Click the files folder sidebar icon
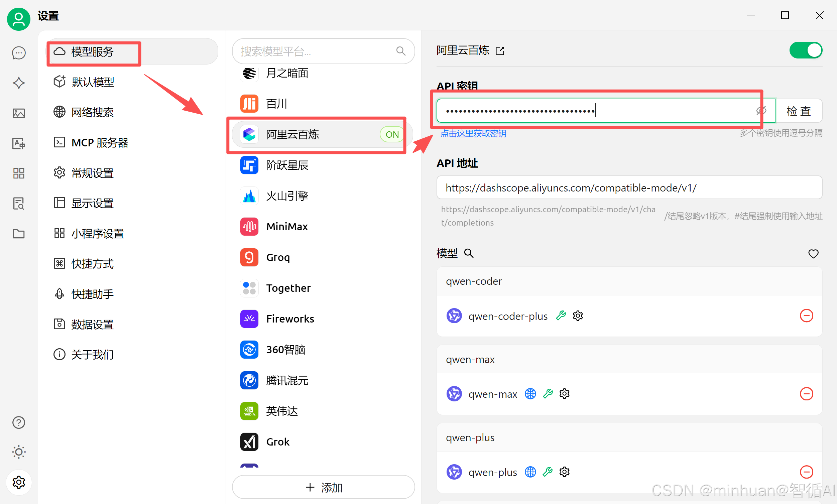The image size is (837, 504). 19,234
